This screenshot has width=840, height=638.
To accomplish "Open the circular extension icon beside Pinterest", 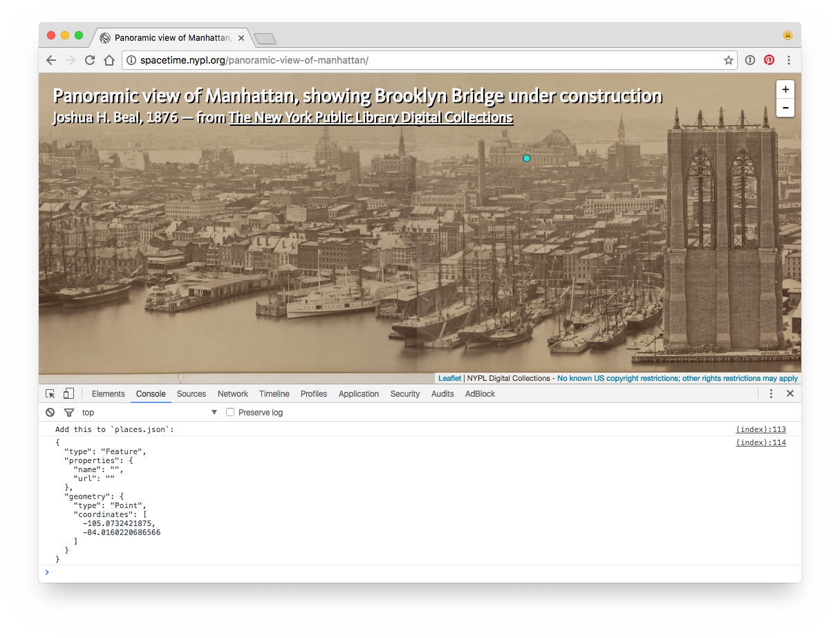I will click(750, 60).
